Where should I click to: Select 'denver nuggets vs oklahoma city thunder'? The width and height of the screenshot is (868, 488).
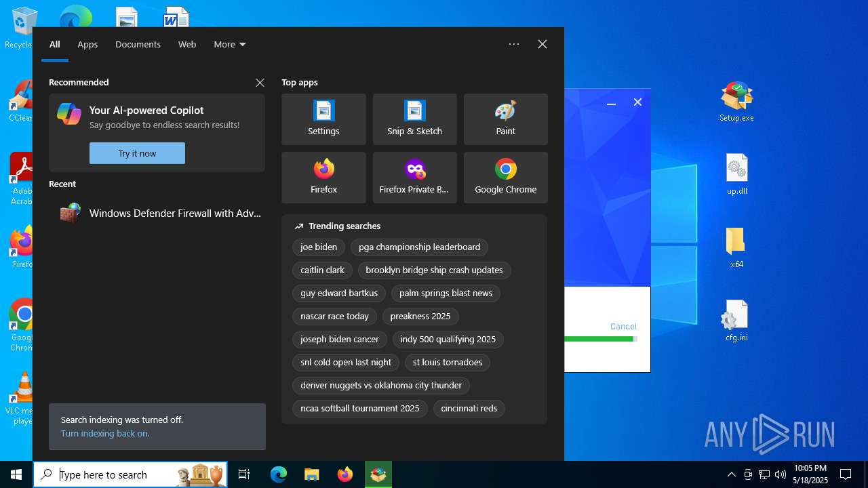381,386
